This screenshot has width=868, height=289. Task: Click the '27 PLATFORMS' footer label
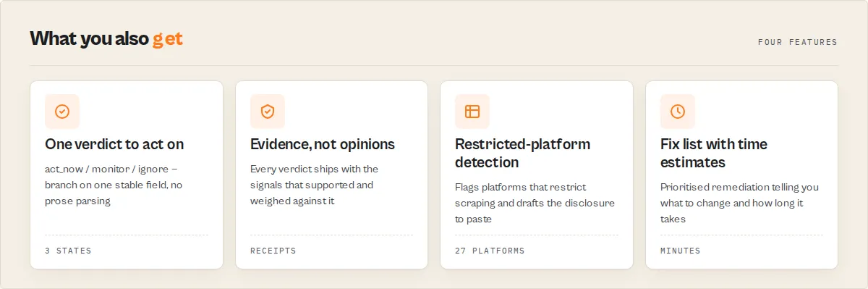[490, 251]
